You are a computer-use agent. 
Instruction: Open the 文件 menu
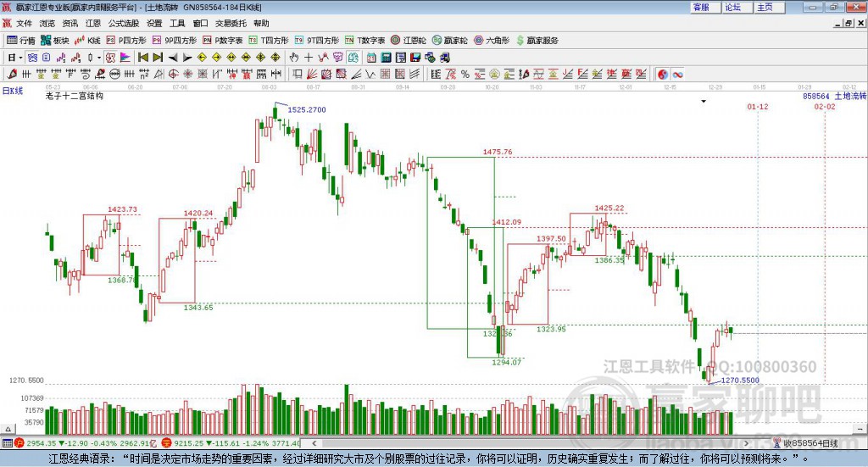point(25,23)
